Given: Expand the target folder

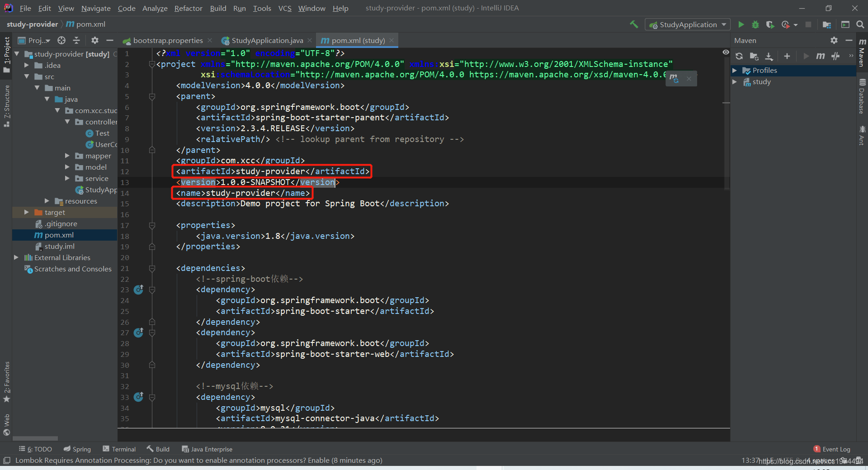Looking at the screenshot, I should point(27,212).
